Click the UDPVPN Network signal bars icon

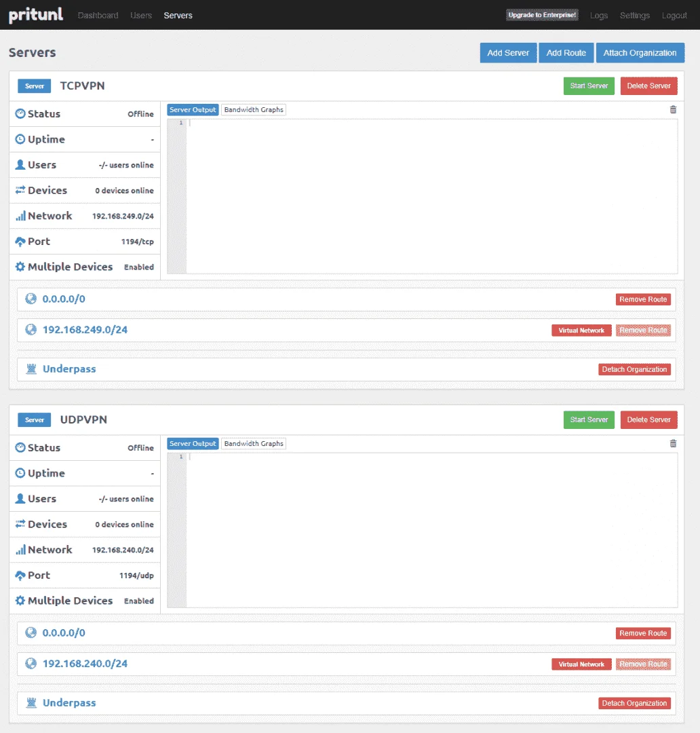20,549
